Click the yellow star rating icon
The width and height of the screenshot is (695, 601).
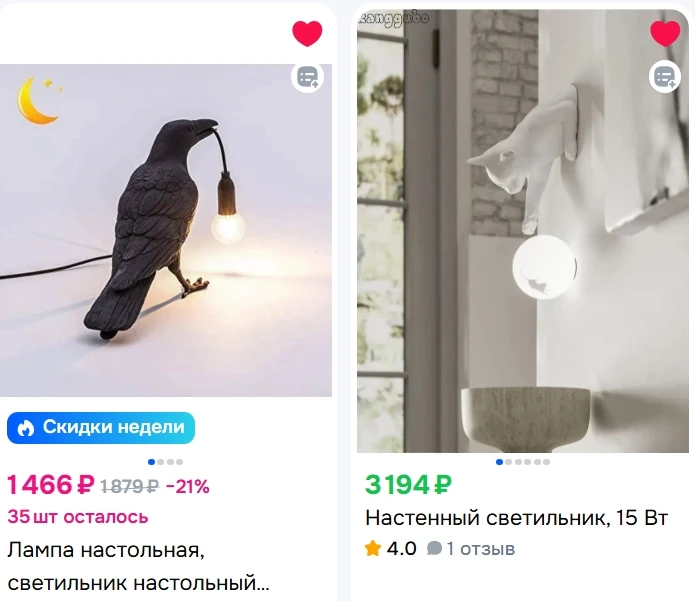[x=373, y=549]
